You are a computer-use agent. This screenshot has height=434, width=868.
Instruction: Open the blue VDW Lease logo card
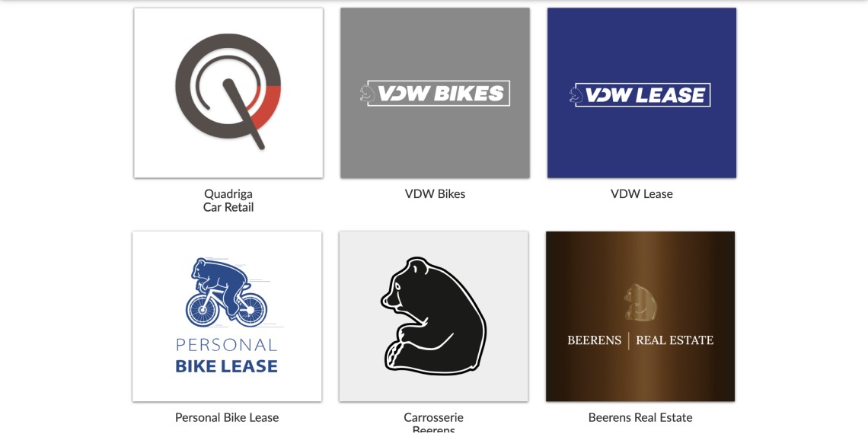[x=642, y=92]
